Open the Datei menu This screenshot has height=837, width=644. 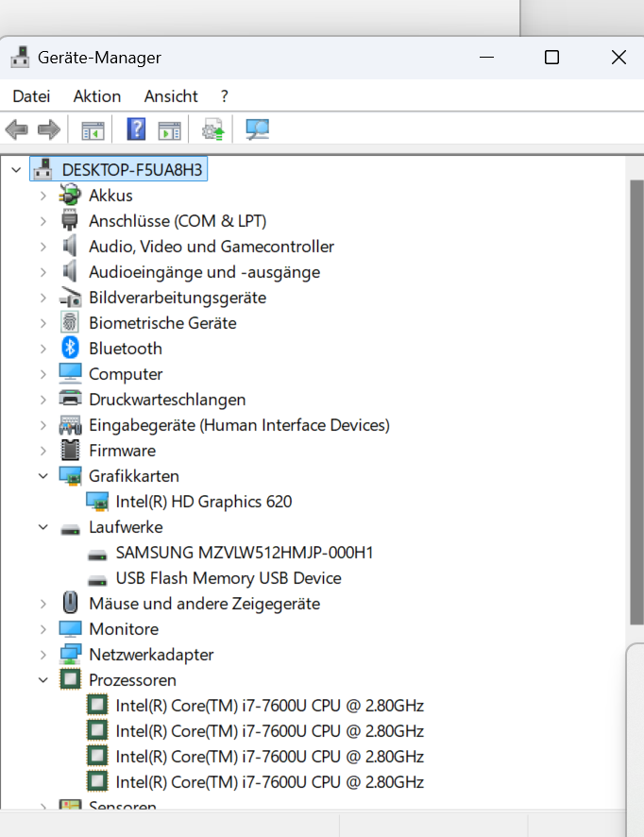[x=31, y=96]
